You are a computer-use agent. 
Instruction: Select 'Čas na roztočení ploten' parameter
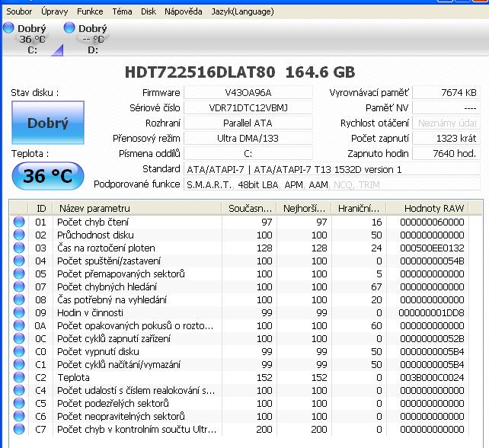click(x=106, y=248)
